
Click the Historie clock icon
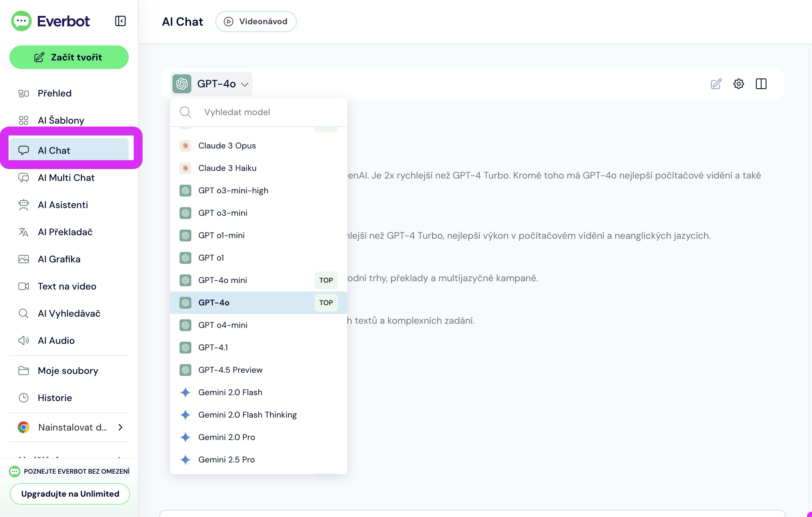tap(24, 398)
